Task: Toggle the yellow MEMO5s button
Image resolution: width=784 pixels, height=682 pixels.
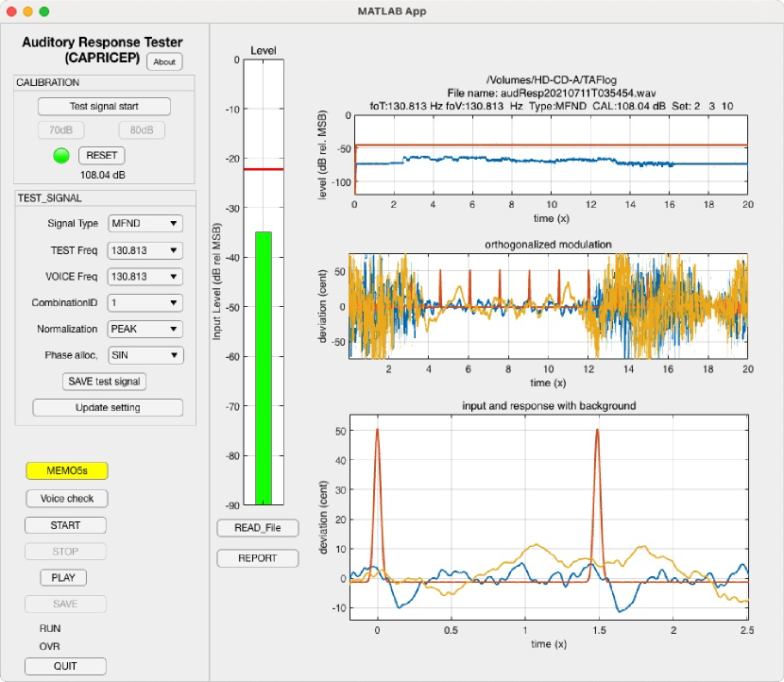Action: [x=66, y=470]
